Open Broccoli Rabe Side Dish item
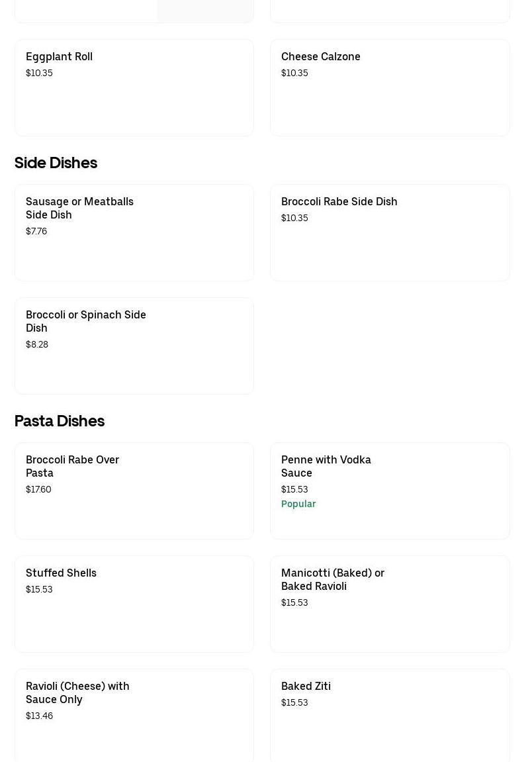Screen dimensions: 532x762 390,232
